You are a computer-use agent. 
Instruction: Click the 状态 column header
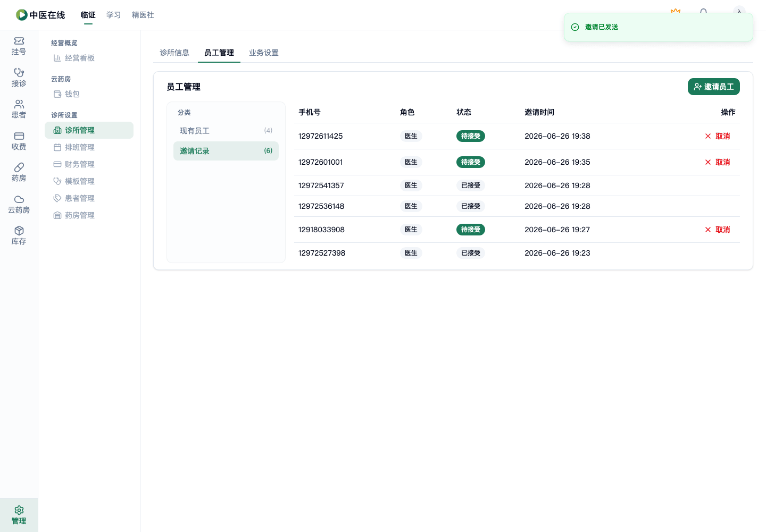[464, 112]
